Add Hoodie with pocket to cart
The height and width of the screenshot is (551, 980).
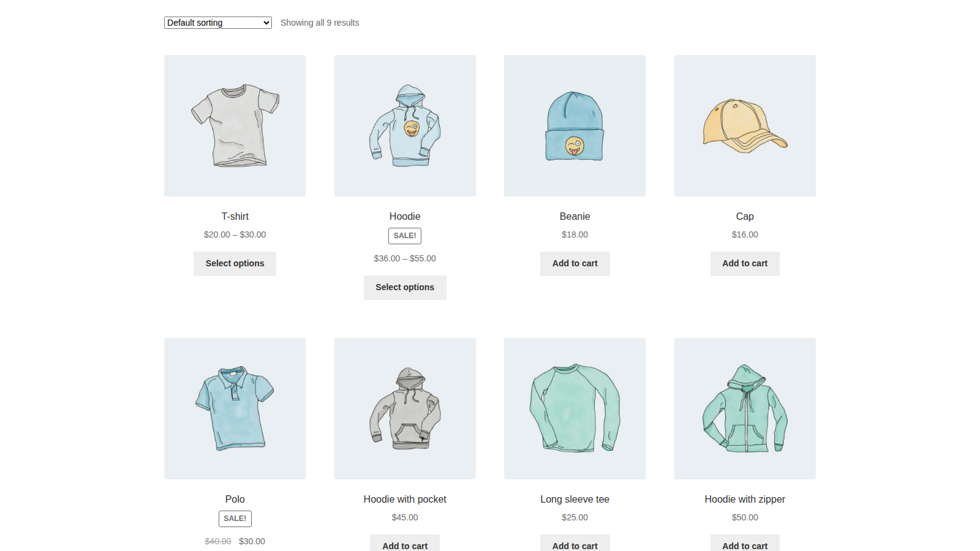point(405,544)
